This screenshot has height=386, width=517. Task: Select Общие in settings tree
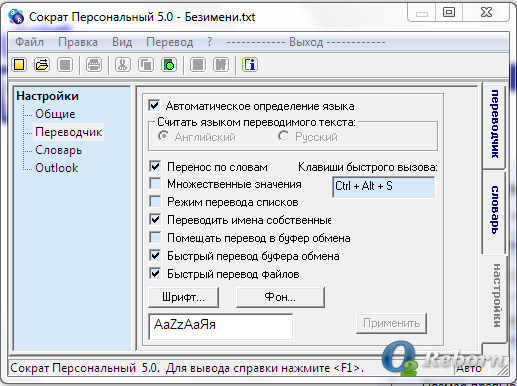click(55, 114)
